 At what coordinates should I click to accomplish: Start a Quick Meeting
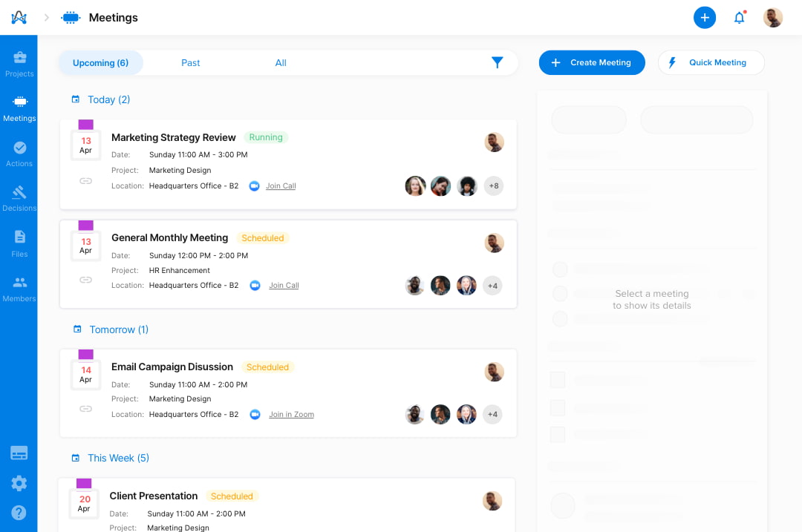pyautogui.click(x=711, y=62)
